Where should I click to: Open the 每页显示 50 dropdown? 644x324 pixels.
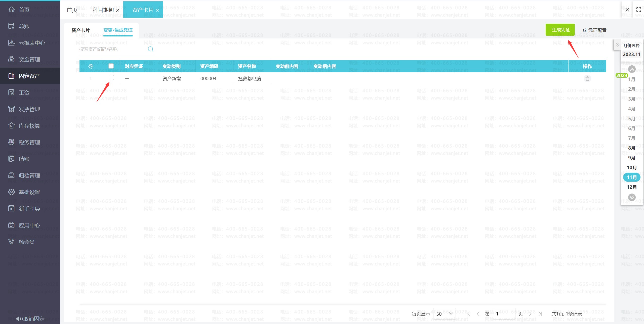(x=444, y=314)
